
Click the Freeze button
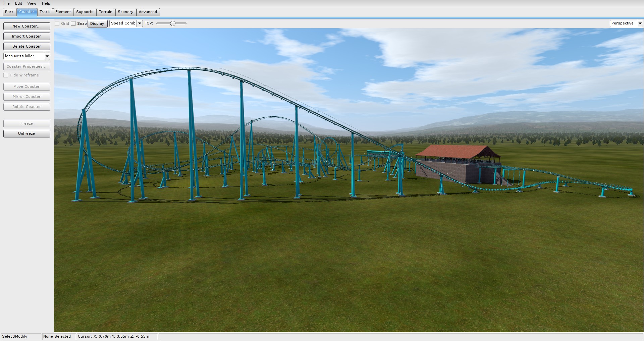(x=27, y=123)
